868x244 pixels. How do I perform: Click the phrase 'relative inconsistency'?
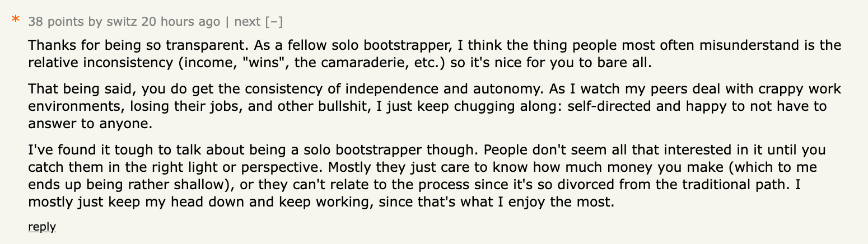(91, 62)
